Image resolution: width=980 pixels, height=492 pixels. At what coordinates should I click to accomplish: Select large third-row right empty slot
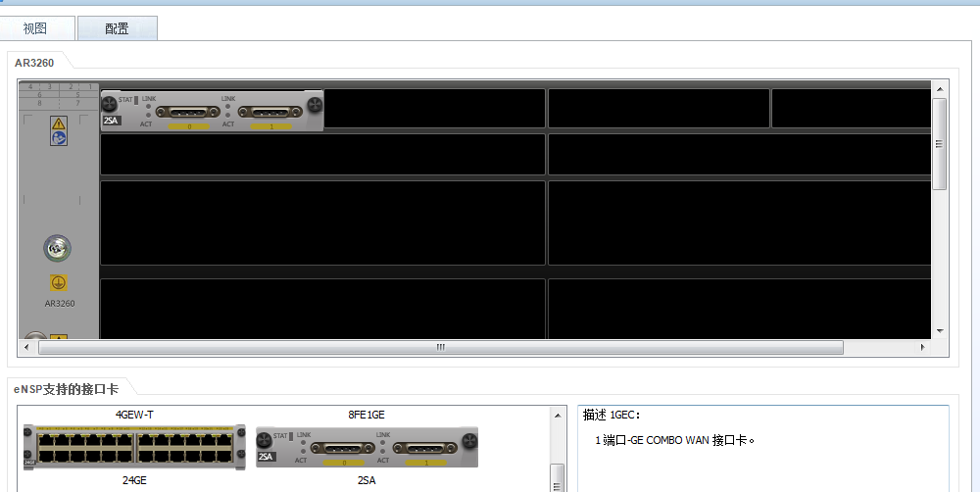tap(739, 222)
